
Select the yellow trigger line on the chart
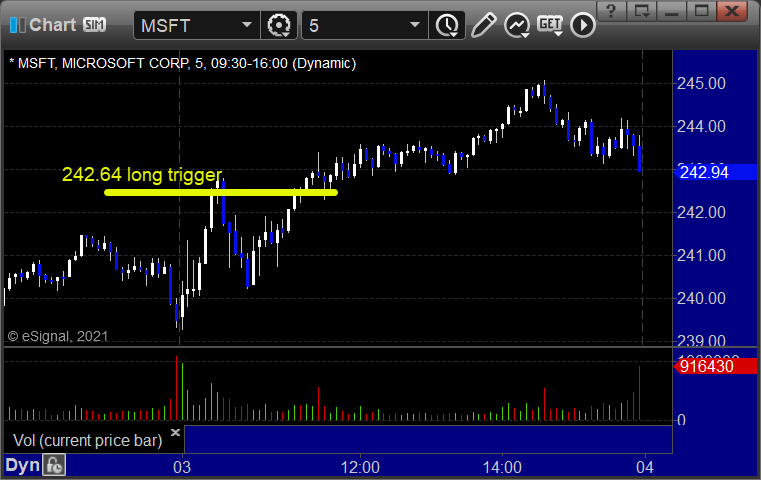coord(221,192)
